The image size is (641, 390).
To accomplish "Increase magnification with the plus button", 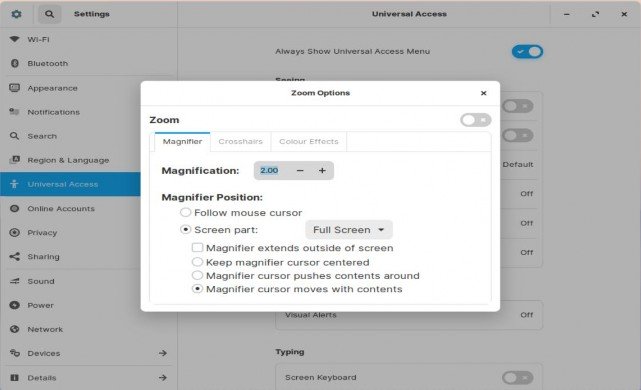I will 322,170.
